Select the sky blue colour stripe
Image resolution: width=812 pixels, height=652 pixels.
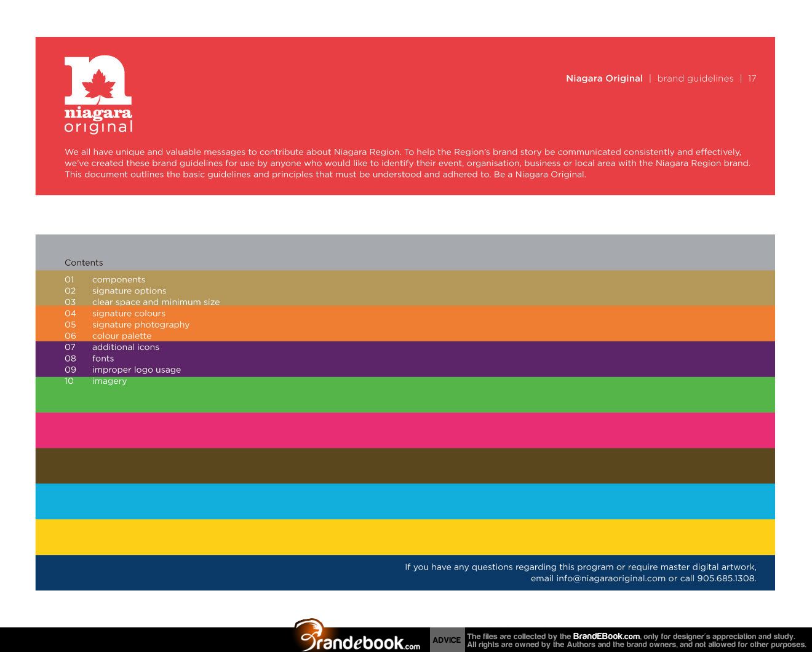[405, 502]
